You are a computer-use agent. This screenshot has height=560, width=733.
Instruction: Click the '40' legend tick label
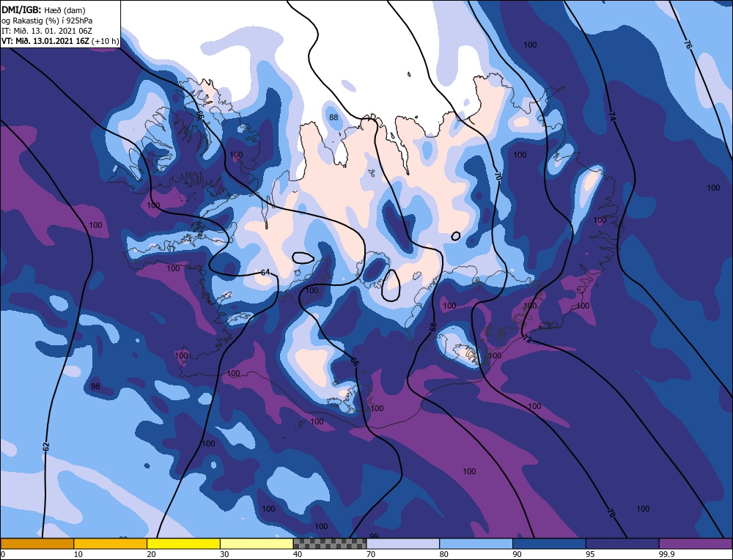coord(298,554)
